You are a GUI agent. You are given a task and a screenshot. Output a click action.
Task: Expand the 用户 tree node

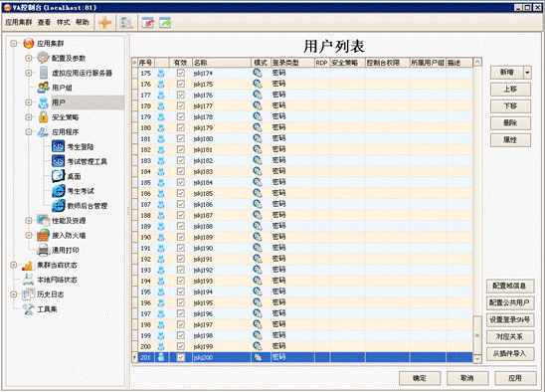pyautogui.click(x=29, y=102)
